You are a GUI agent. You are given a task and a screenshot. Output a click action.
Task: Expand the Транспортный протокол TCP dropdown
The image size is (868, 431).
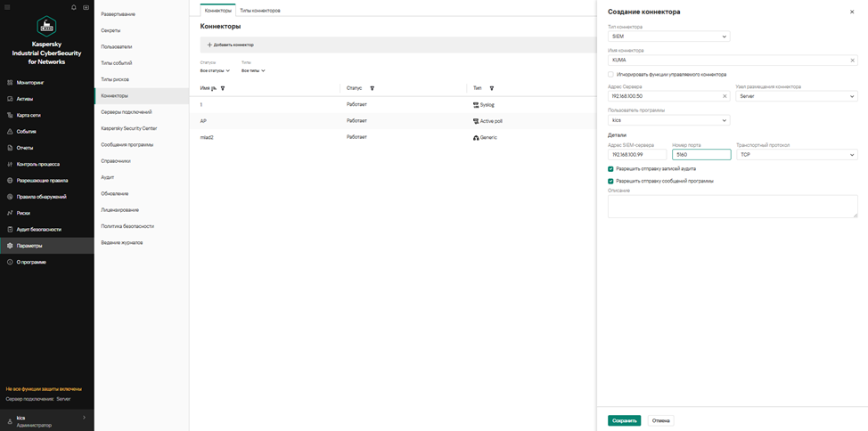click(797, 155)
